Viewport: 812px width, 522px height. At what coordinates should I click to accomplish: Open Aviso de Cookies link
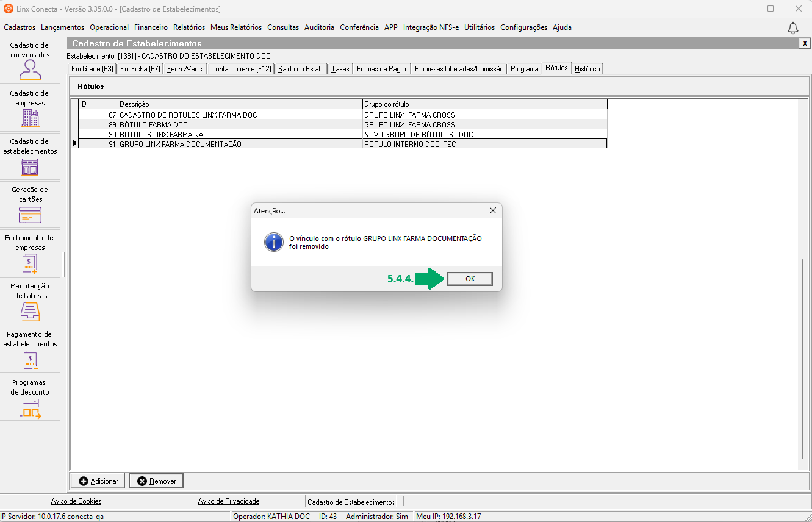pyautogui.click(x=76, y=501)
